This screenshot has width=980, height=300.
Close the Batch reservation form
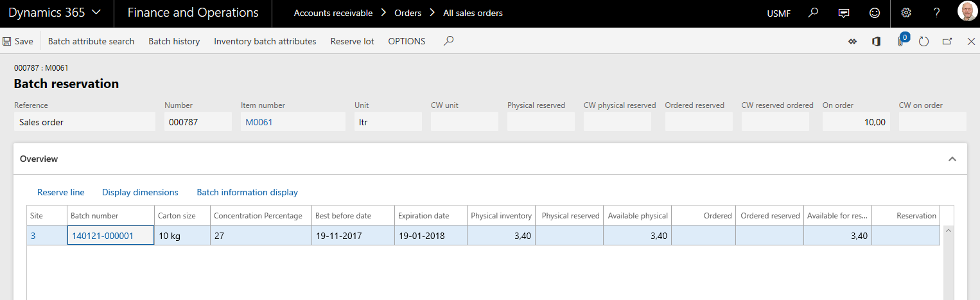pos(971,41)
